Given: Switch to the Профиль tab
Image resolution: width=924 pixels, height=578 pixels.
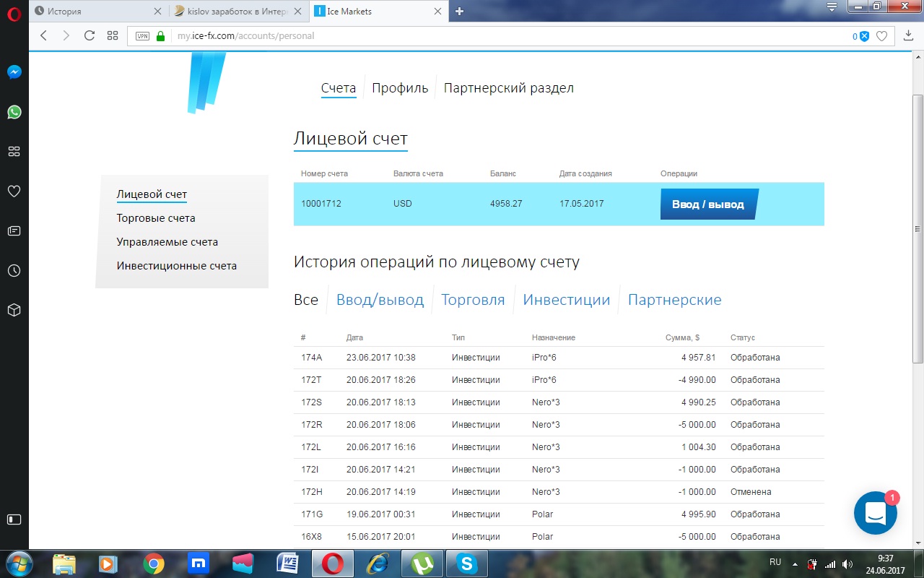Looking at the screenshot, I should click(x=400, y=88).
